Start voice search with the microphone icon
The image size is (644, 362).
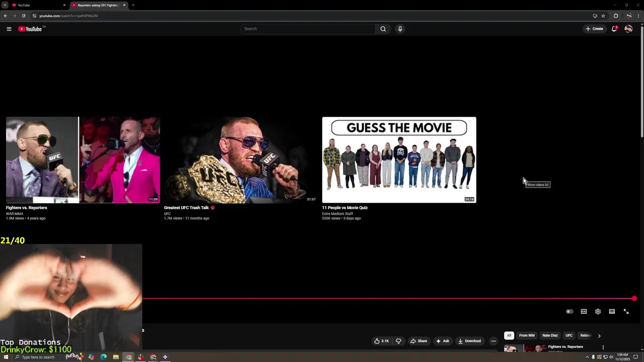point(400,29)
